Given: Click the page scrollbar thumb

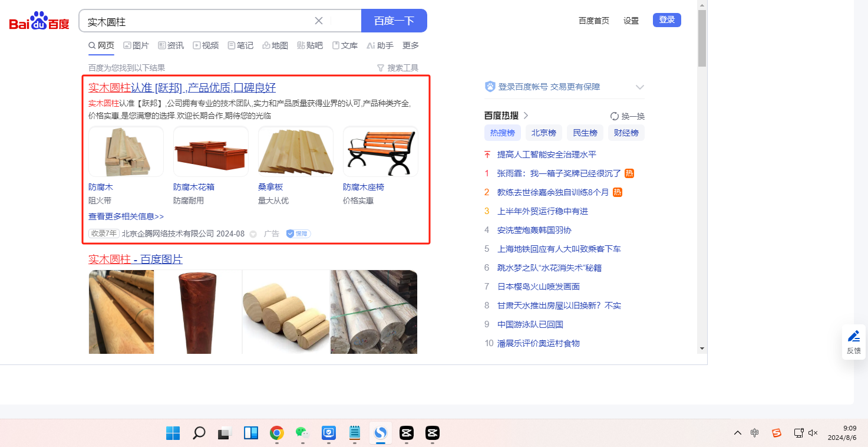Looking at the screenshot, I should click(x=702, y=38).
